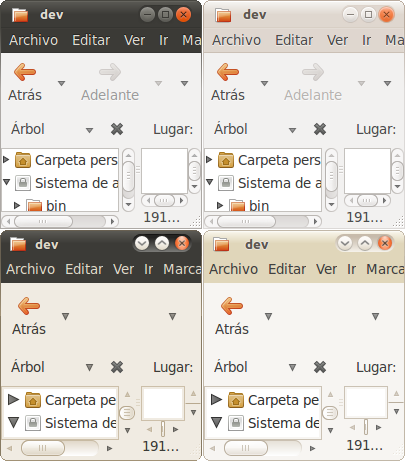
Task: Click Sistema de a drive icon, top-left window
Action: 23,183
